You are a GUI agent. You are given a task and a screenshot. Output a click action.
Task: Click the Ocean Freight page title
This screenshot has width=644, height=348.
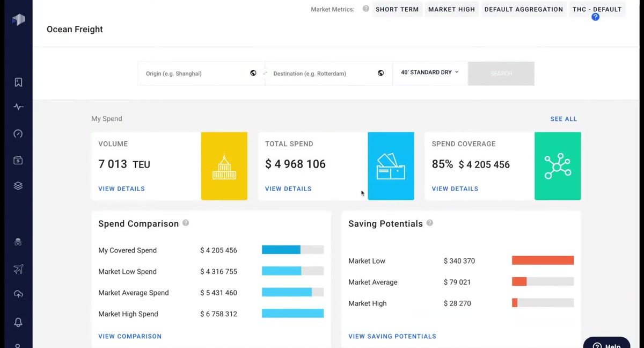click(x=75, y=30)
